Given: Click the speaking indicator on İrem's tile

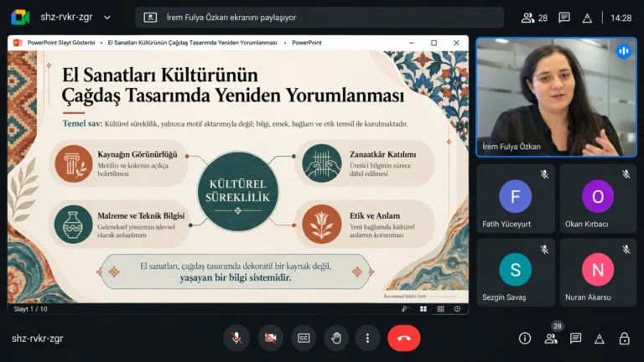Looking at the screenshot, I should coord(624,51).
